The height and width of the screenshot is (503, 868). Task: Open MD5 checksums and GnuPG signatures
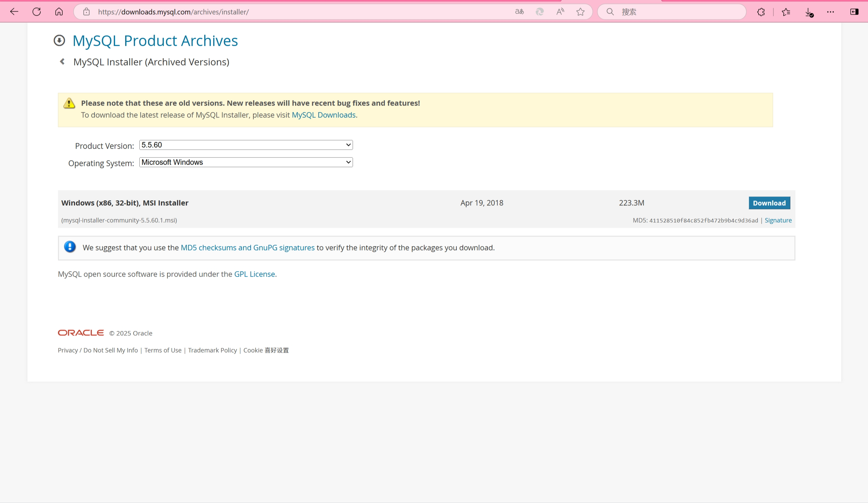pyautogui.click(x=247, y=247)
